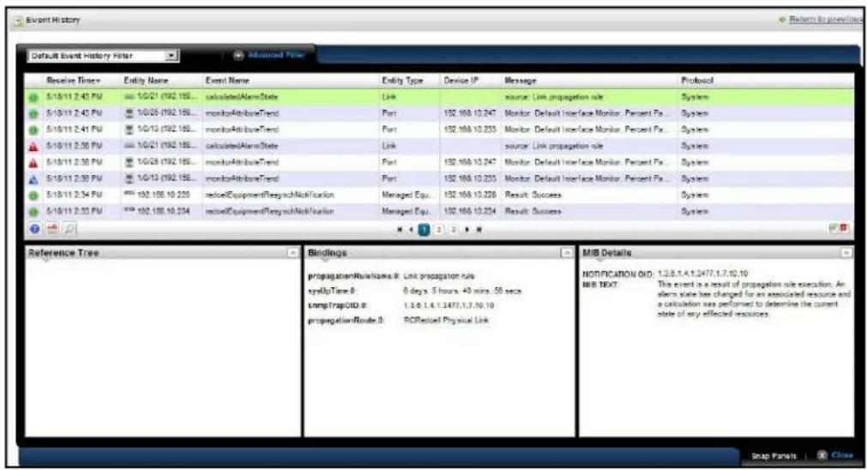Click green status icon of 1/0/13 row at 2:41 PM
The image size is (868, 470).
coord(33,130)
